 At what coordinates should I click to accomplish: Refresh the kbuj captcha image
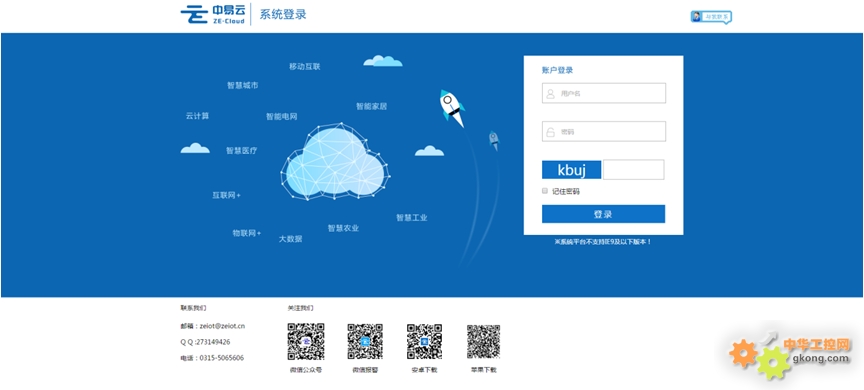[x=571, y=170]
